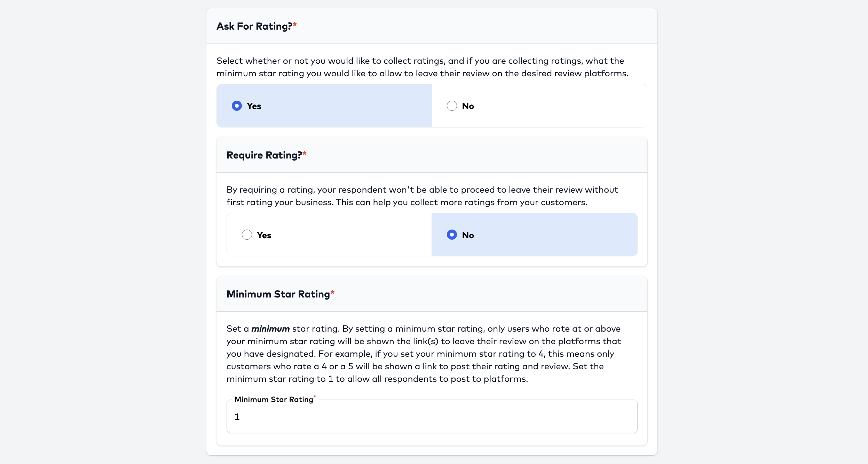Click the paragraph starting "Select whether or not"
Viewport: 868px width, 464px height.
click(422, 67)
